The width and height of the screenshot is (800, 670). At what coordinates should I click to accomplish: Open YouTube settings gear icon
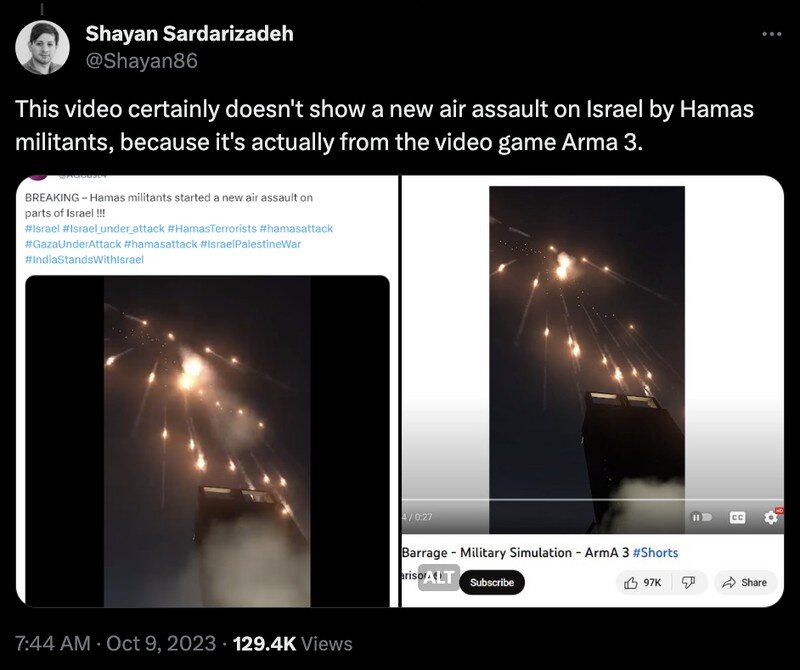(x=771, y=517)
